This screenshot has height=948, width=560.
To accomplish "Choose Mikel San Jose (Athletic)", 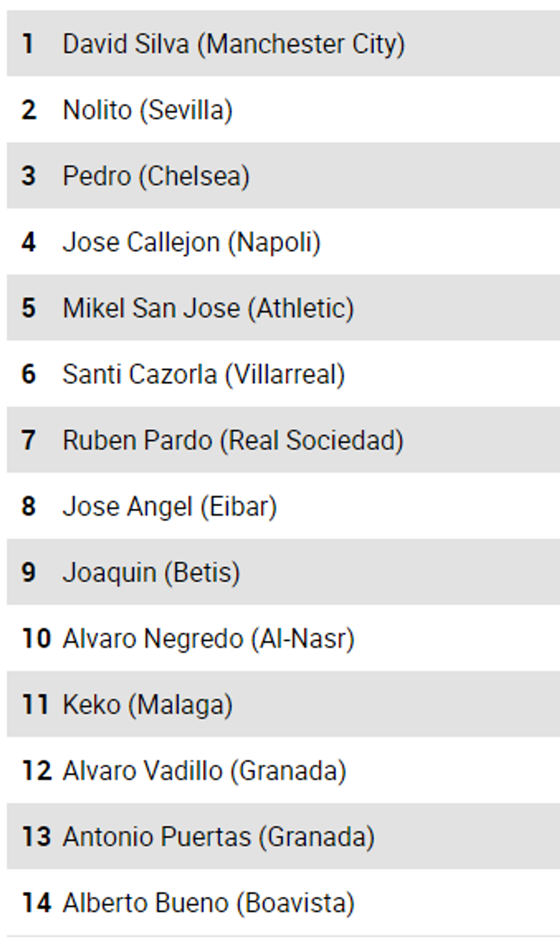I will [x=208, y=308].
